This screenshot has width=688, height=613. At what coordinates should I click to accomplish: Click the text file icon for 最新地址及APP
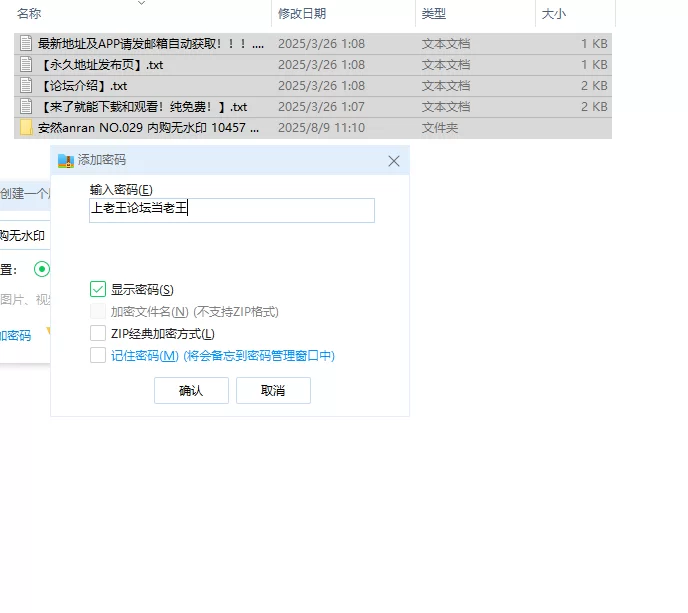27,44
